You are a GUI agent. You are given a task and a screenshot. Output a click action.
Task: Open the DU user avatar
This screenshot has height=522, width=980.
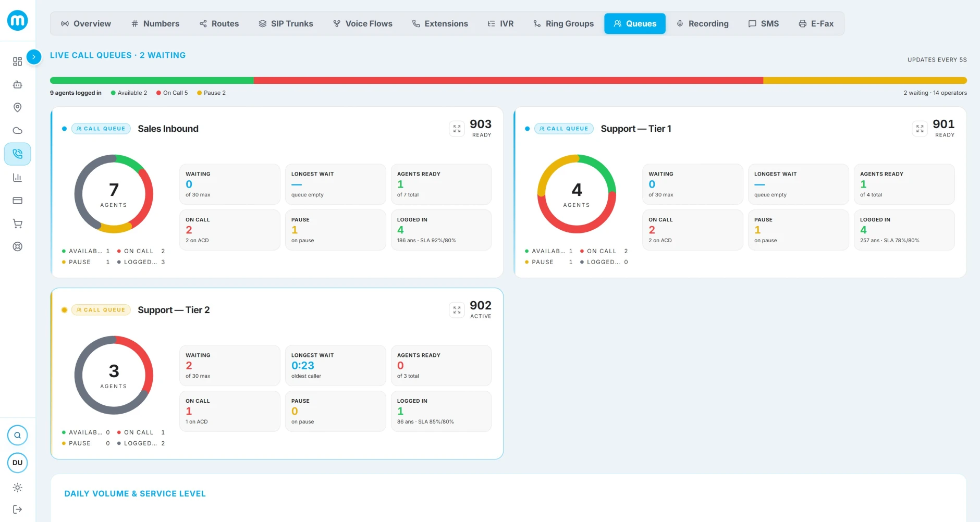click(17, 463)
